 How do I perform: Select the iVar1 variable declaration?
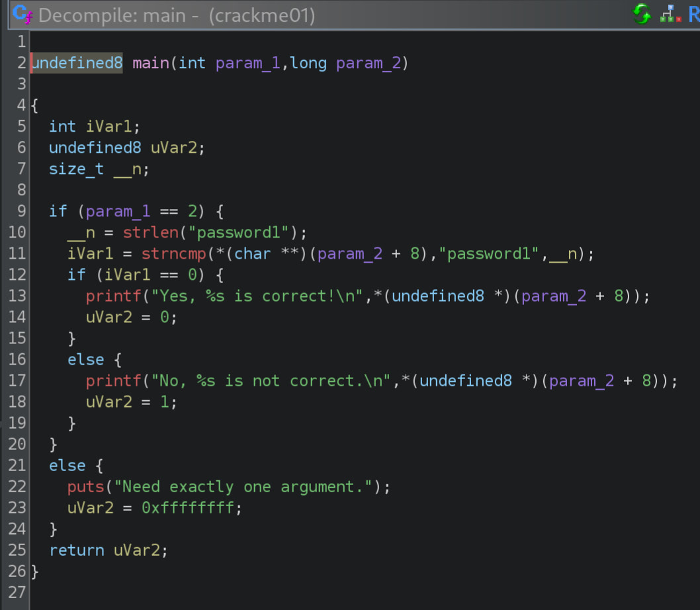pos(110,126)
